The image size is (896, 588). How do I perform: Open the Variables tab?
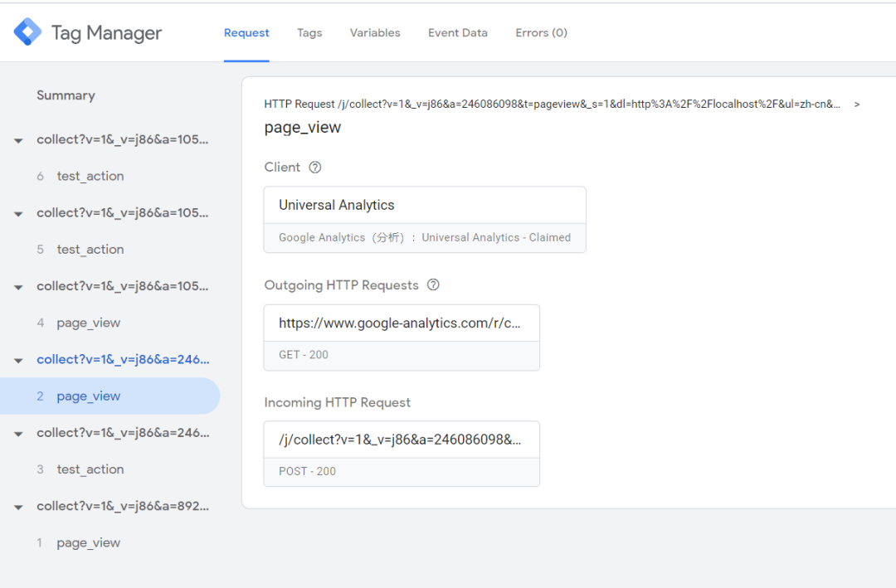coord(375,32)
